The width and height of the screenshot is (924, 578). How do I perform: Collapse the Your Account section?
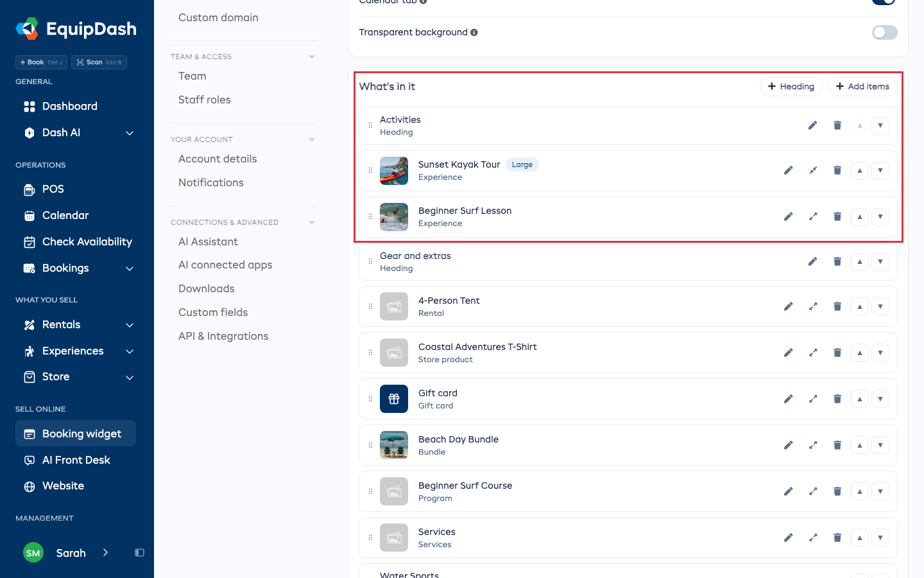click(x=312, y=139)
